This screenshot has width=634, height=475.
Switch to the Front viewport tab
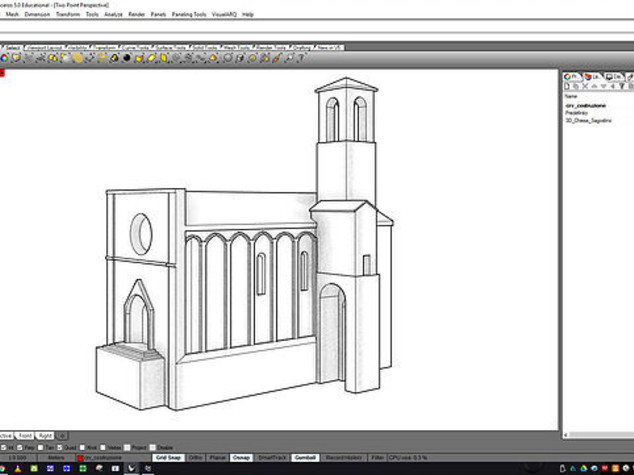[25, 436]
